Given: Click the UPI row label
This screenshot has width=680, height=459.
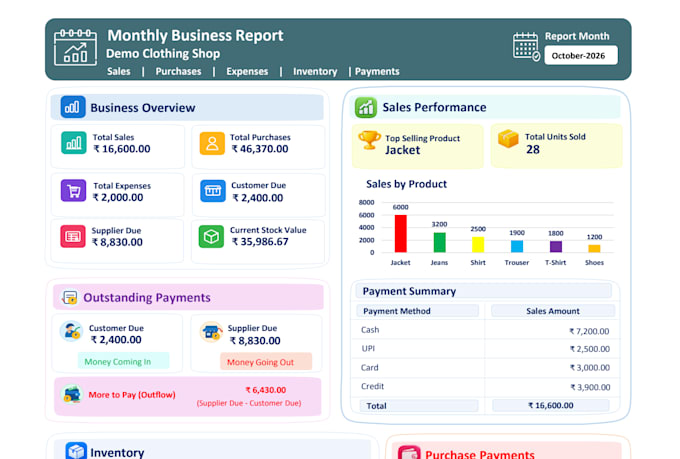Looking at the screenshot, I should pyautogui.click(x=368, y=348).
